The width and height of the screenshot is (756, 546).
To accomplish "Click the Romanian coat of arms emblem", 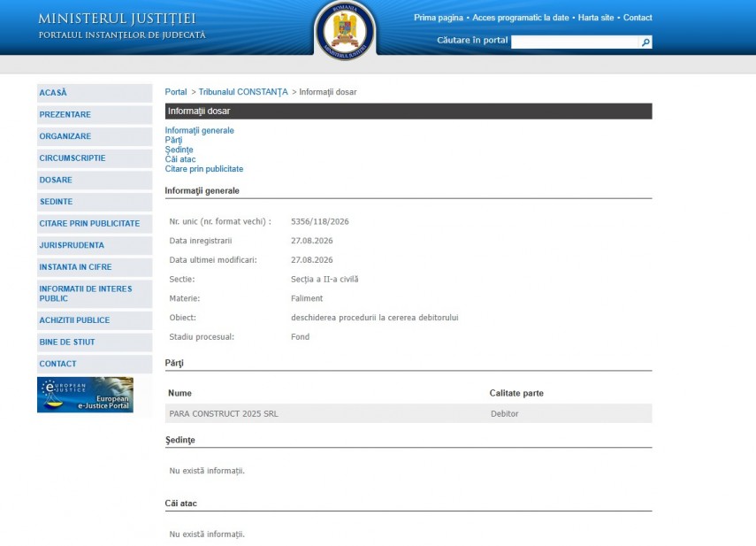I will pos(344,30).
